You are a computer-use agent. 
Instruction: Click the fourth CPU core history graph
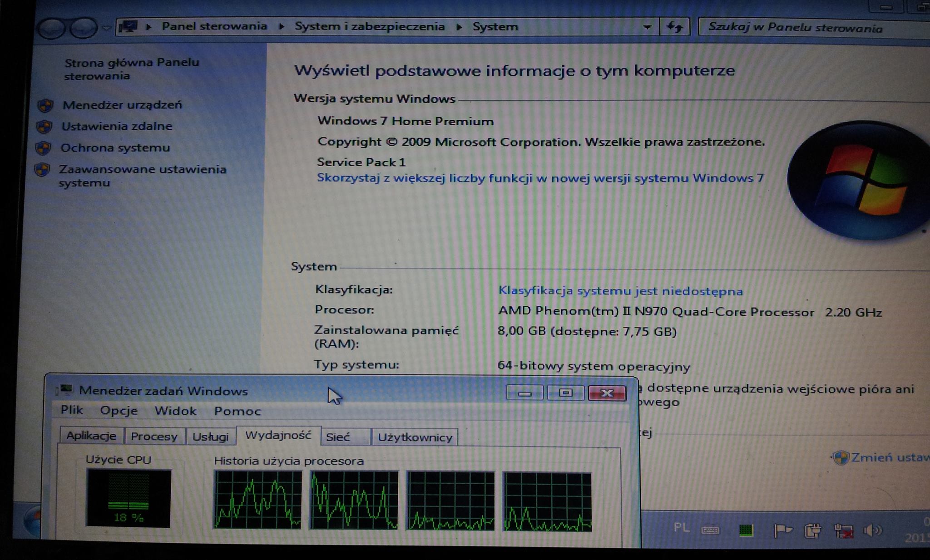pos(547,502)
